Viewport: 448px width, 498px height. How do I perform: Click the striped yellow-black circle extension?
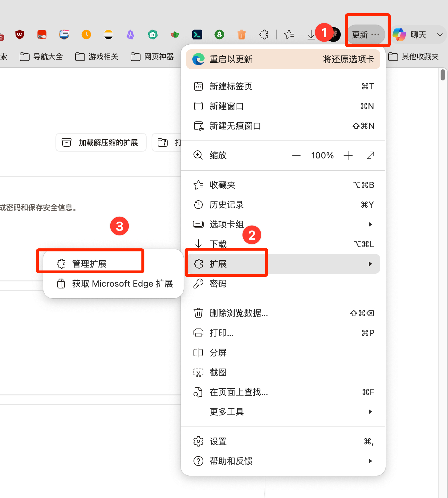(108, 34)
